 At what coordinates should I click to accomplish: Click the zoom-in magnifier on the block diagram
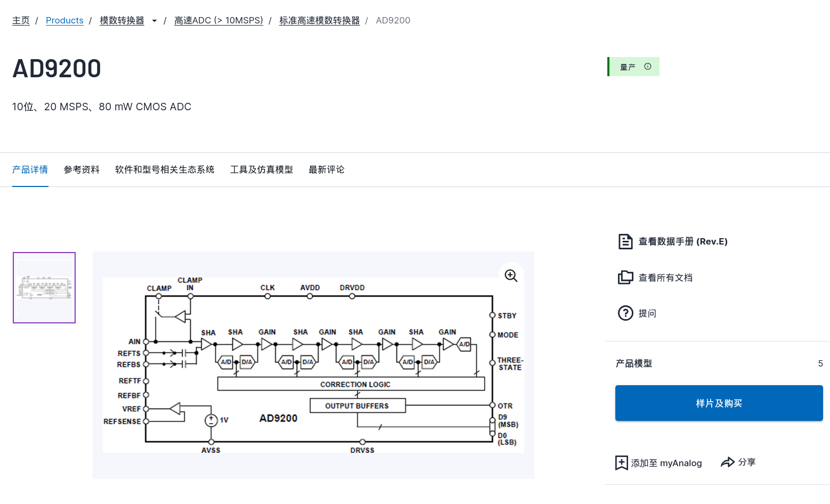511,275
